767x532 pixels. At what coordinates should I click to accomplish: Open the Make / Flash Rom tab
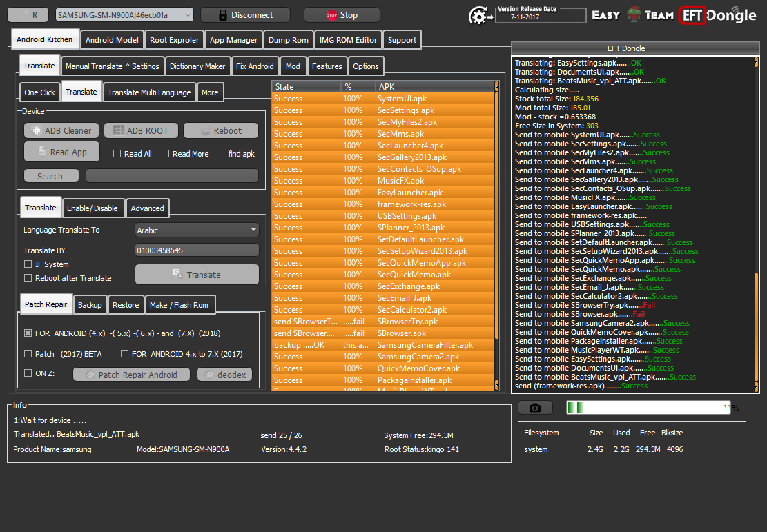(179, 305)
